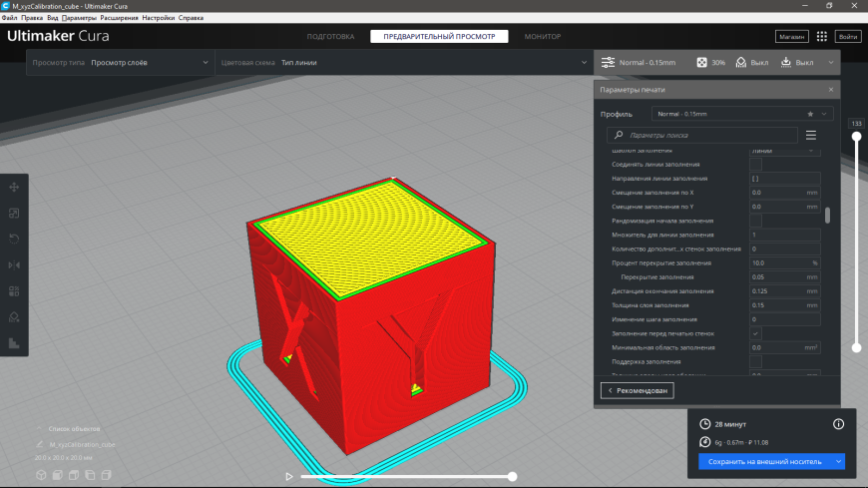Toggle Соединять линии заполнения checkbox
The height and width of the screenshot is (488, 868).
(755, 165)
